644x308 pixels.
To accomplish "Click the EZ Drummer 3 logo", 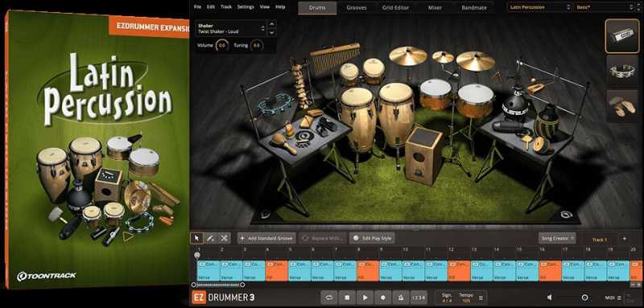I will click(x=223, y=297).
